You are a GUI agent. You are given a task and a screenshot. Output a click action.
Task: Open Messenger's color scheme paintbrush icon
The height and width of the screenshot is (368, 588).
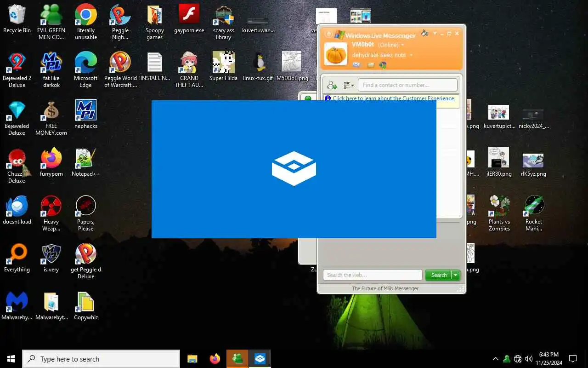pos(424,33)
